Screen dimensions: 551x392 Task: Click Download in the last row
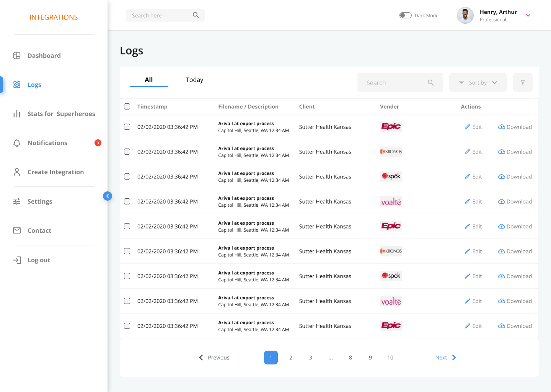point(515,326)
